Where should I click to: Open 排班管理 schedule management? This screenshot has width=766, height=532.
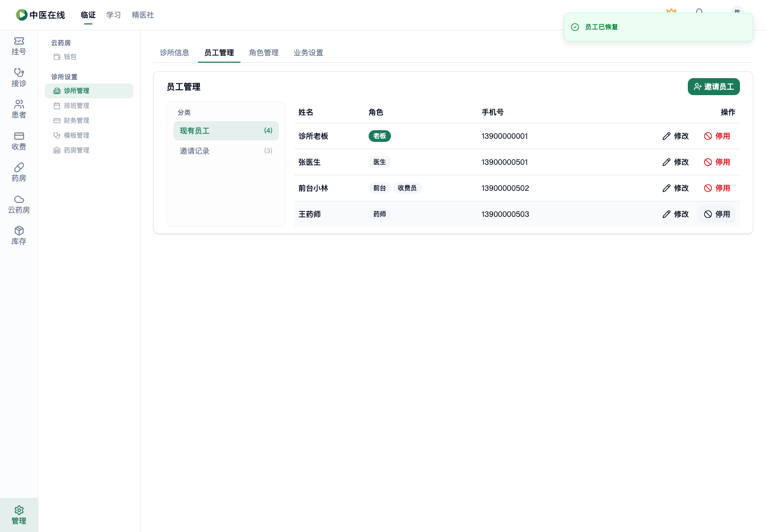pos(89,106)
